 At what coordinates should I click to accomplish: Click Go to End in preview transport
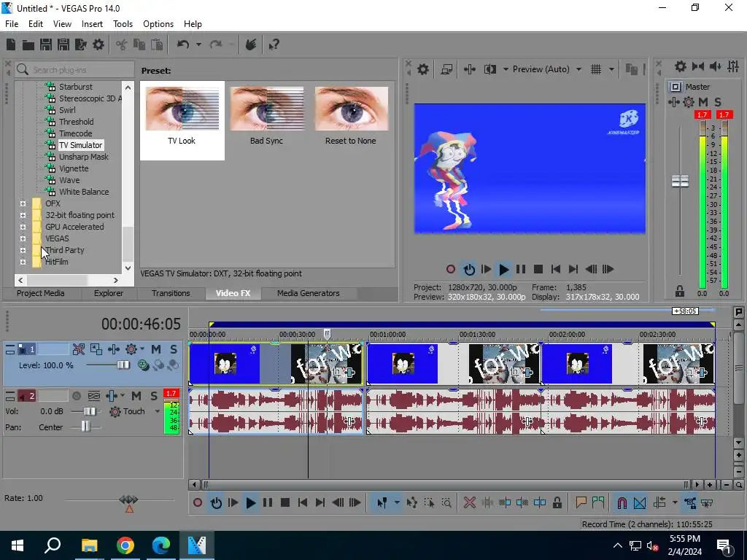click(573, 270)
